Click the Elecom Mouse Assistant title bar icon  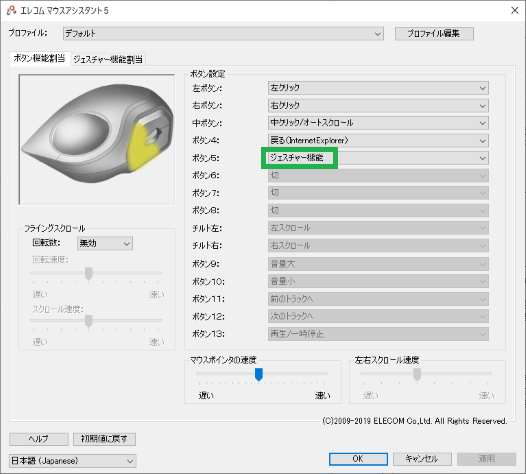tap(11, 10)
